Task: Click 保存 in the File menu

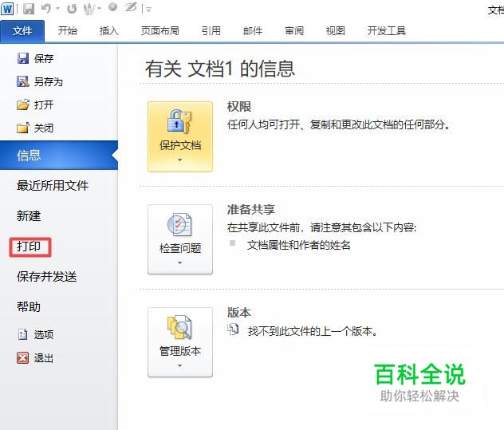Action: [44, 58]
